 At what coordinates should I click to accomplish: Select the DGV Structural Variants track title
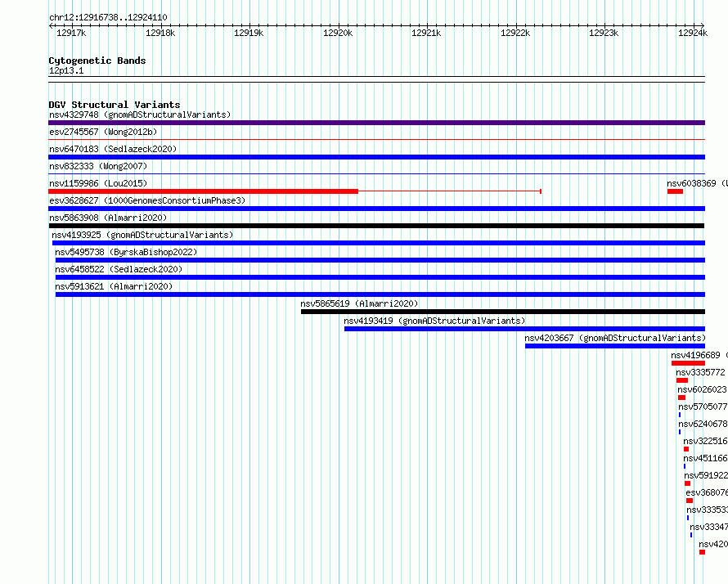tap(115, 105)
